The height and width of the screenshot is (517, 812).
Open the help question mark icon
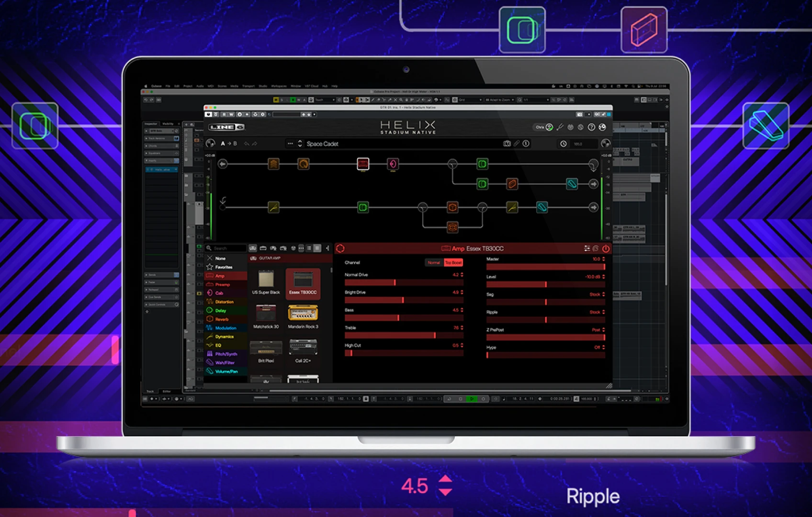point(592,127)
